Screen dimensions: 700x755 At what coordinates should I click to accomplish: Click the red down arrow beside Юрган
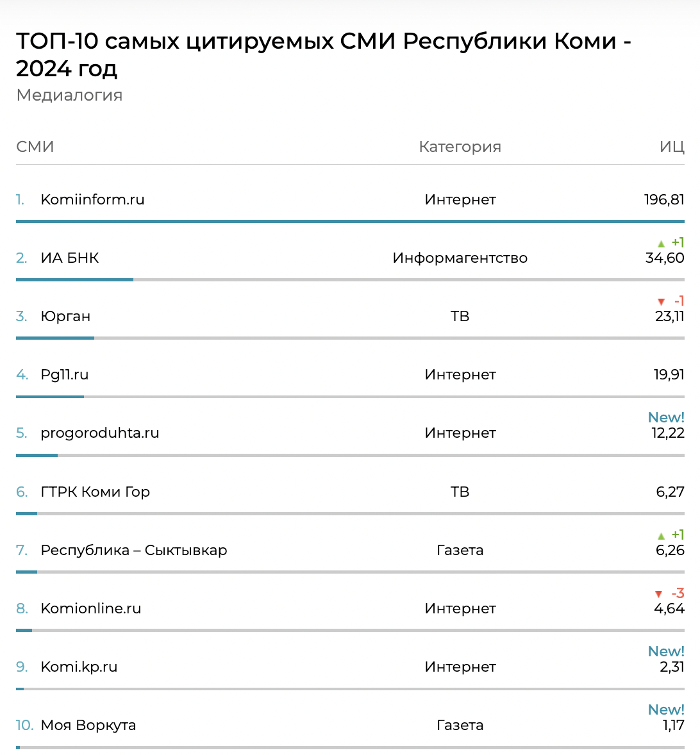(661, 302)
